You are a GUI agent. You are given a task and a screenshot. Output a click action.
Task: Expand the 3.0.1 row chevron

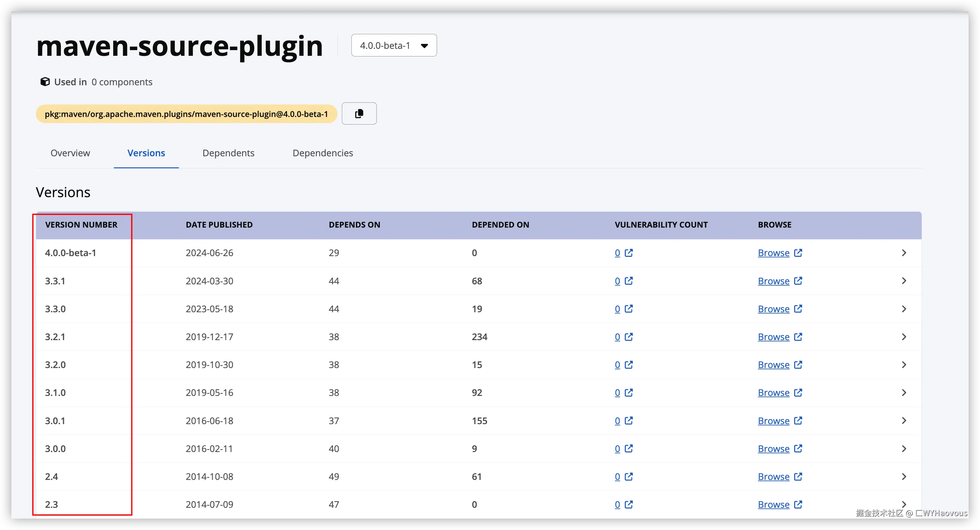904,421
